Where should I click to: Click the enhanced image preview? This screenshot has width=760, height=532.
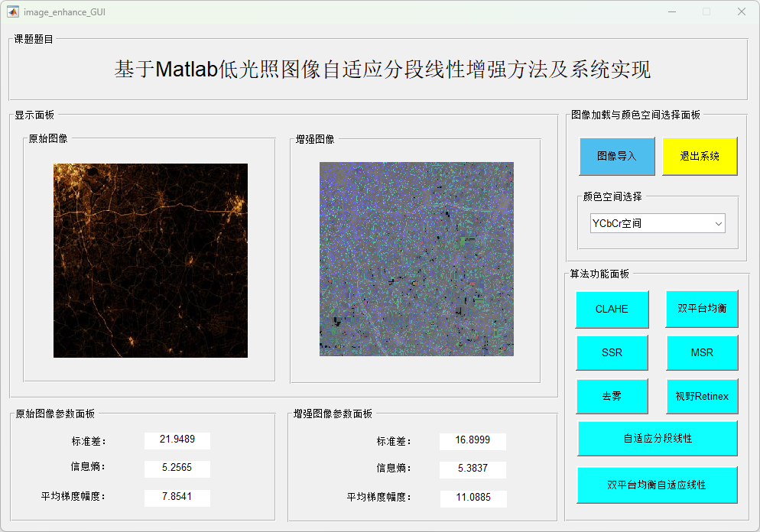pyautogui.click(x=417, y=259)
